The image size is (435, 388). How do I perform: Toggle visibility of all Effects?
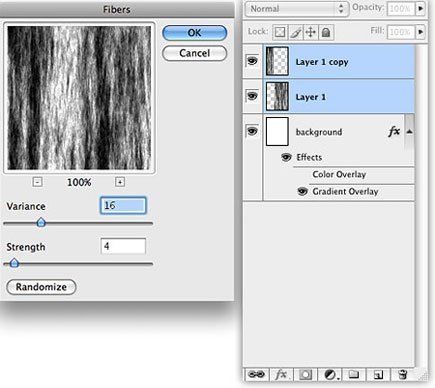[x=286, y=157]
